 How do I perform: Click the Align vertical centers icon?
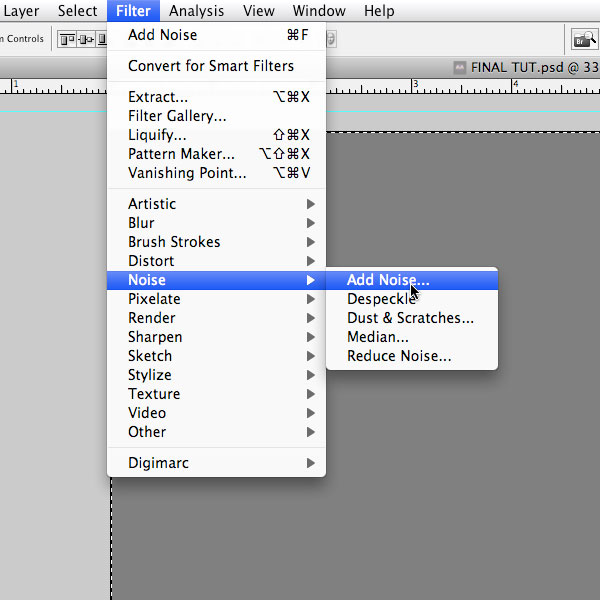(86, 39)
